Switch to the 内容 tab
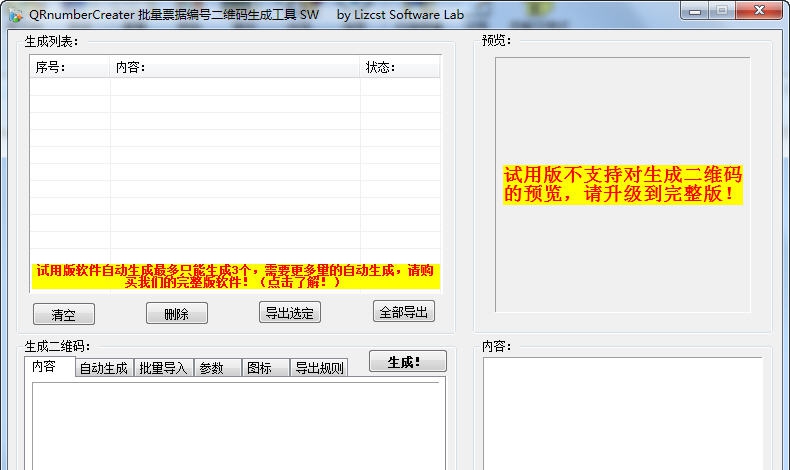The image size is (790, 470). pyautogui.click(x=49, y=366)
